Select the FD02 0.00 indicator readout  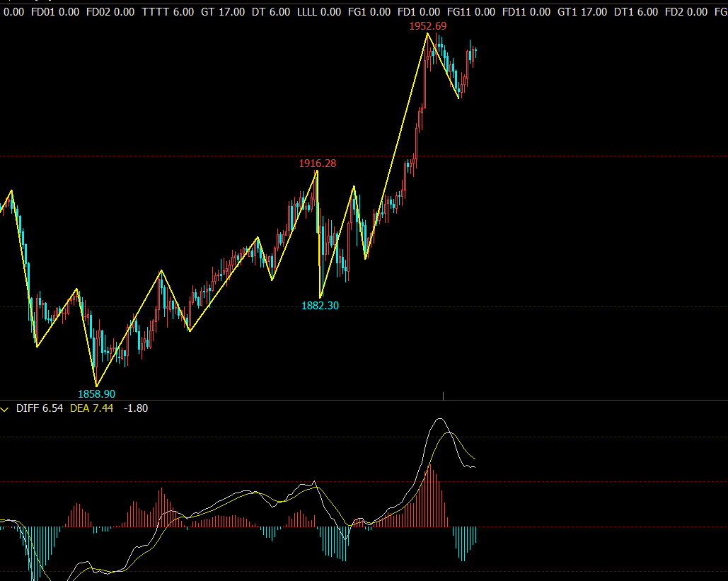pos(110,12)
